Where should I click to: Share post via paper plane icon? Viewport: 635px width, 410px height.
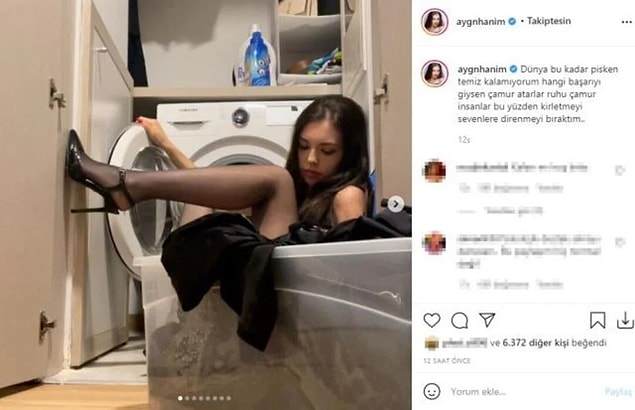(487, 320)
